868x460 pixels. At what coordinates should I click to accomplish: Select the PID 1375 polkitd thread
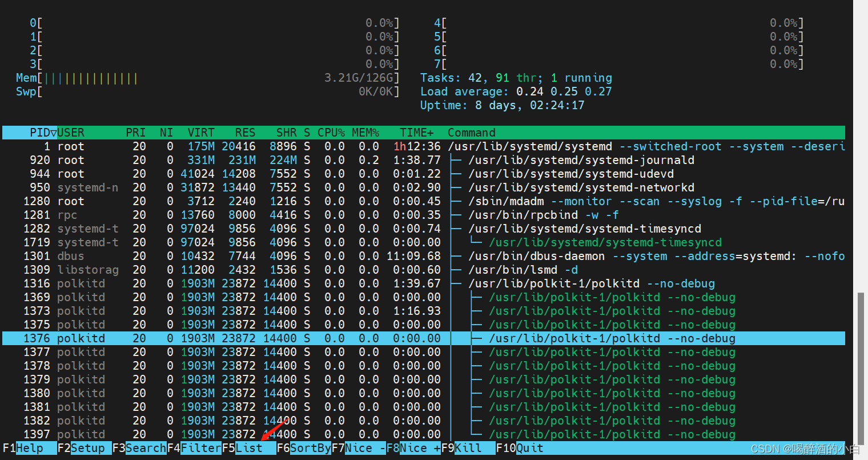point(424,325)
